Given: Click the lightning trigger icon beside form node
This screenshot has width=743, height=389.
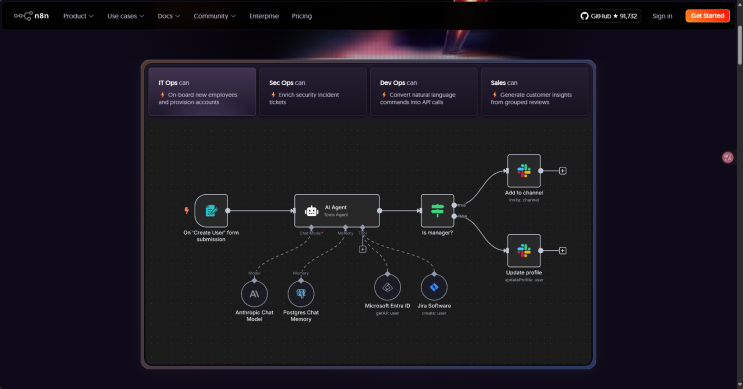Looking at the screenshot, I should coord(187,210).
